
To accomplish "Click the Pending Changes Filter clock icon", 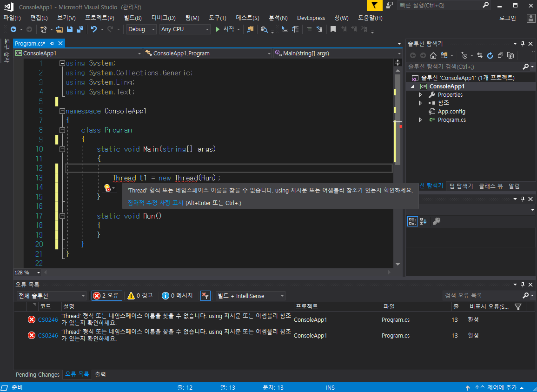I will pos(464,55).
